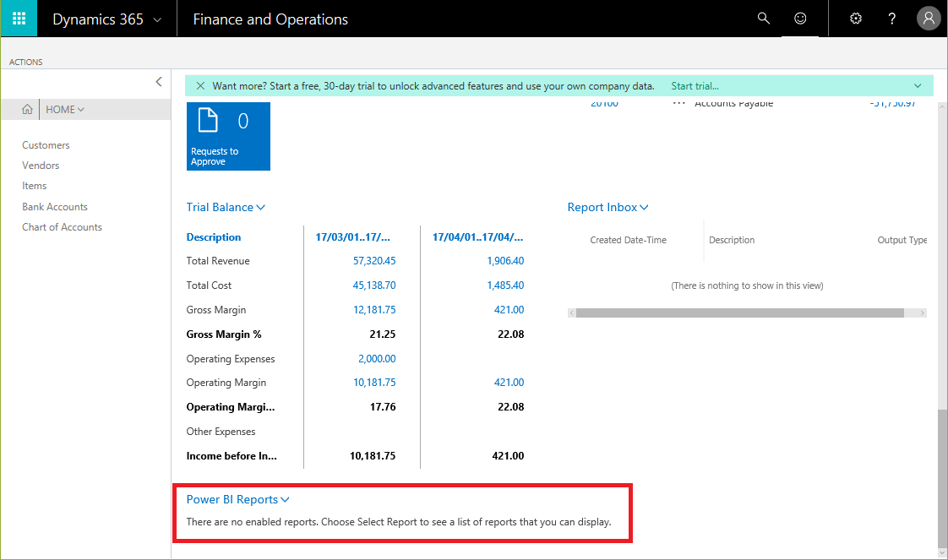948x560 pixels.
Task: Open Operating Margin value 10,181.75
Action: pyautogui.click(x=374, y=383)
